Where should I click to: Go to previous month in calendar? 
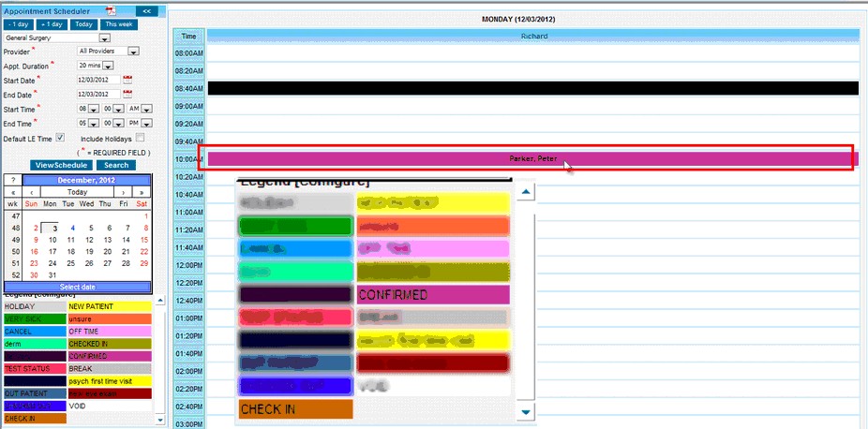click(32, 191)
